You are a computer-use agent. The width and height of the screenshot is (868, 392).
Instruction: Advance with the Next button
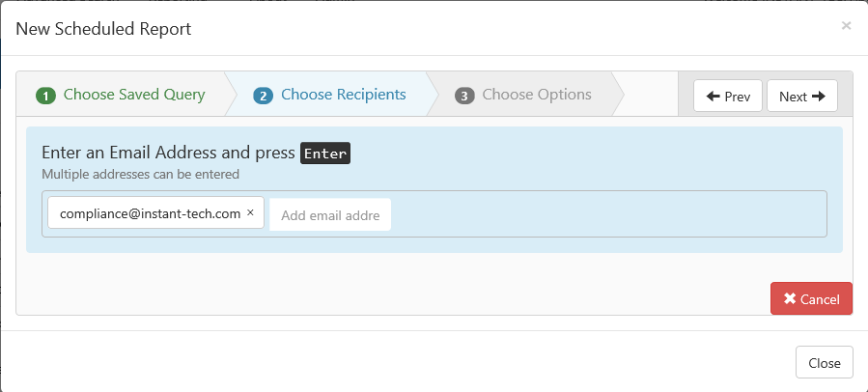point(802,96)
